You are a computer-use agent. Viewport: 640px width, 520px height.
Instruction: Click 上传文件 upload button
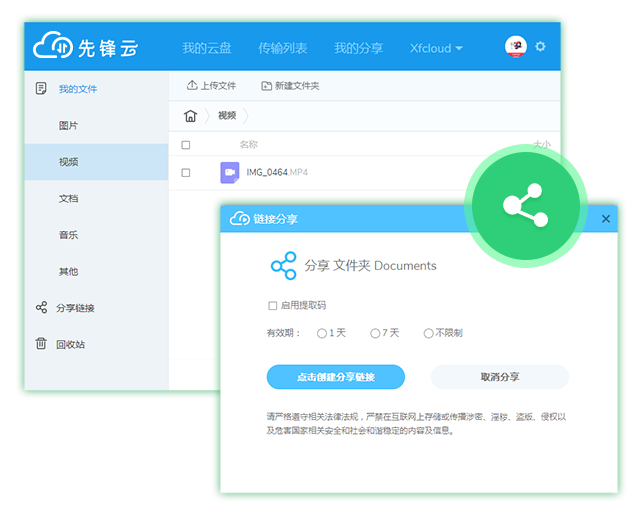pos(212,86)
